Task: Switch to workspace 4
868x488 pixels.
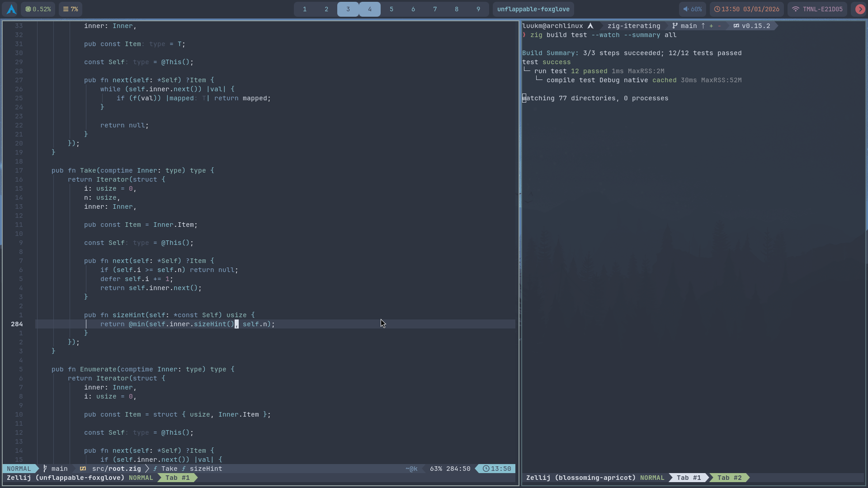Action: tap(369, 9)
